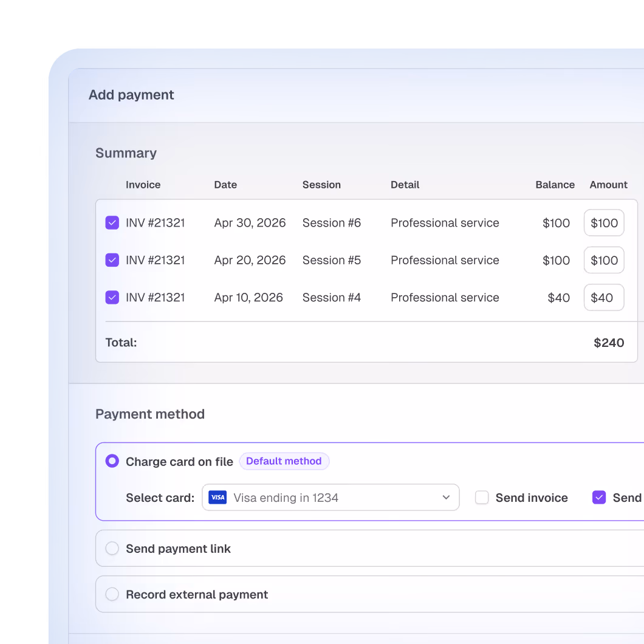The width and height of the screenshot is (644, 644).
Task: Click the Session column header
Action: [x=321, y=185]
